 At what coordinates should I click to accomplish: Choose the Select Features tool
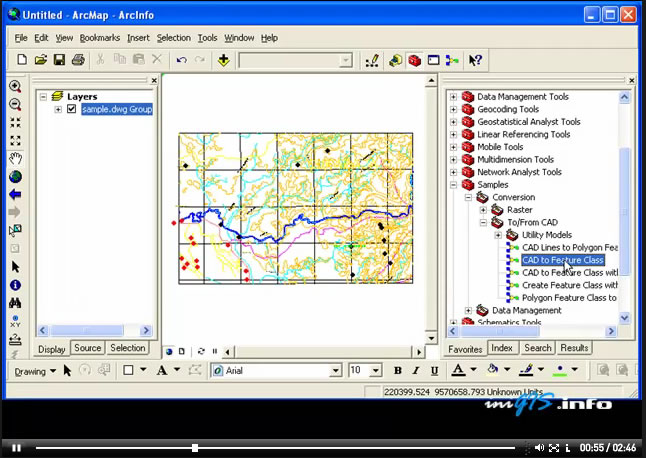[x=15, y=230]
